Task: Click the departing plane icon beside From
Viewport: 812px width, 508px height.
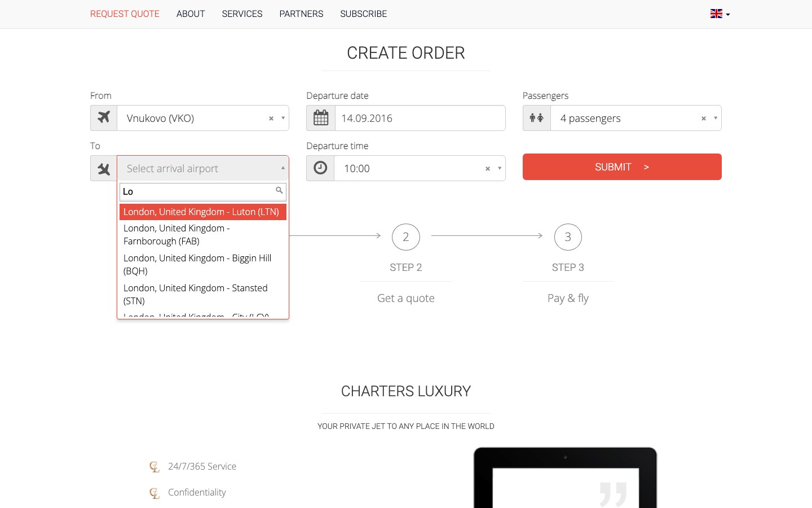Action: pyautogui.click(x=104, y=118)
